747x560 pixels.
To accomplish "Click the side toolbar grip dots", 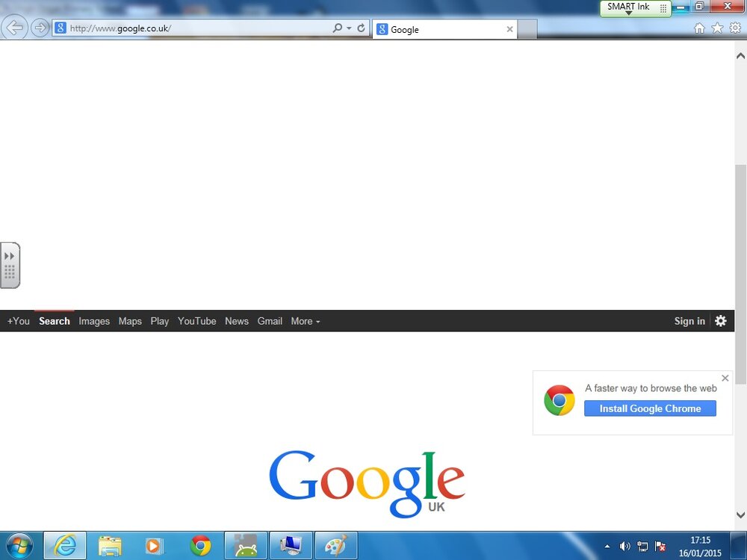I will (10, 273).
